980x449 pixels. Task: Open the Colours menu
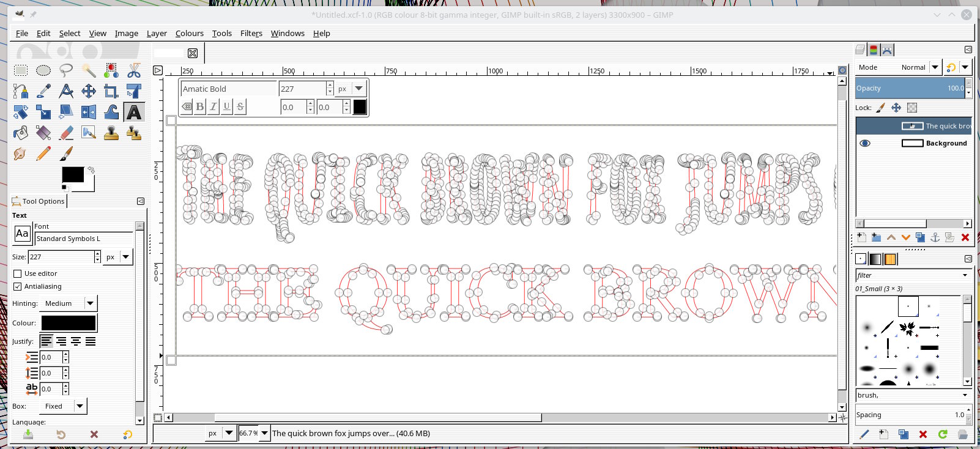[x=190, y=33]
